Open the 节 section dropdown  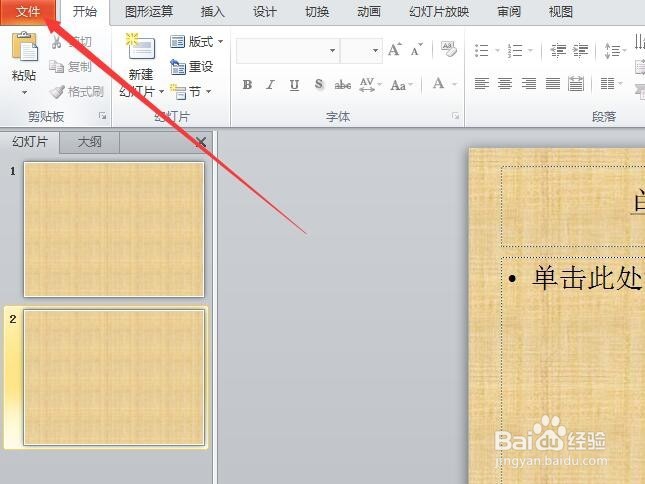190,92
